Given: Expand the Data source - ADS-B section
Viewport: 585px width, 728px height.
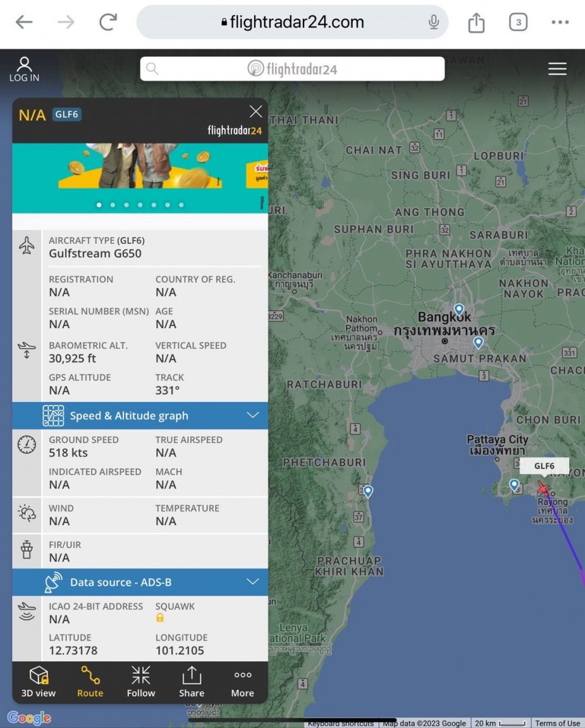Looking at the screenshot, I should pos(140,582).
